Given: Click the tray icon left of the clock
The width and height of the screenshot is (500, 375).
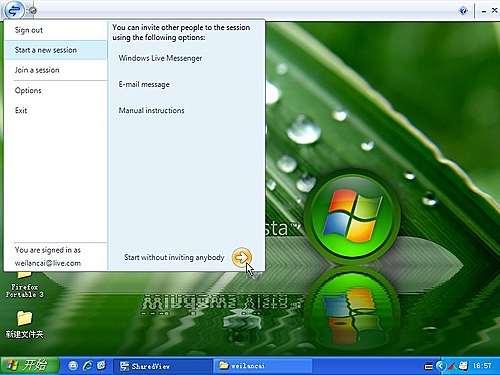Looking at the screenshot, I should [463, 366].
